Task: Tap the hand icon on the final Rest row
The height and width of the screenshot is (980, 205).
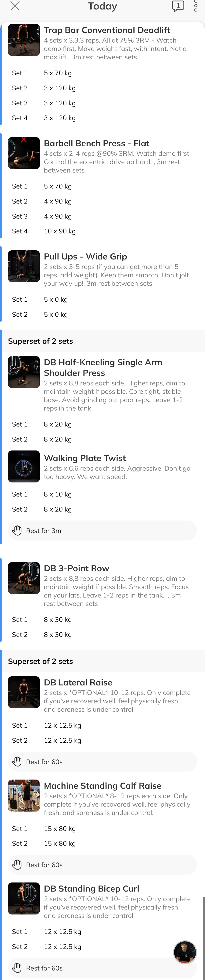Action: [18, 968]
